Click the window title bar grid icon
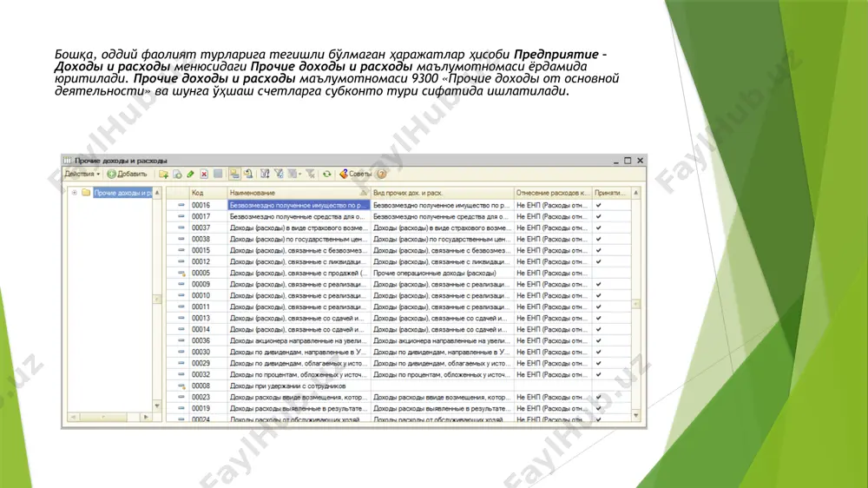 [x=67, y=161]
